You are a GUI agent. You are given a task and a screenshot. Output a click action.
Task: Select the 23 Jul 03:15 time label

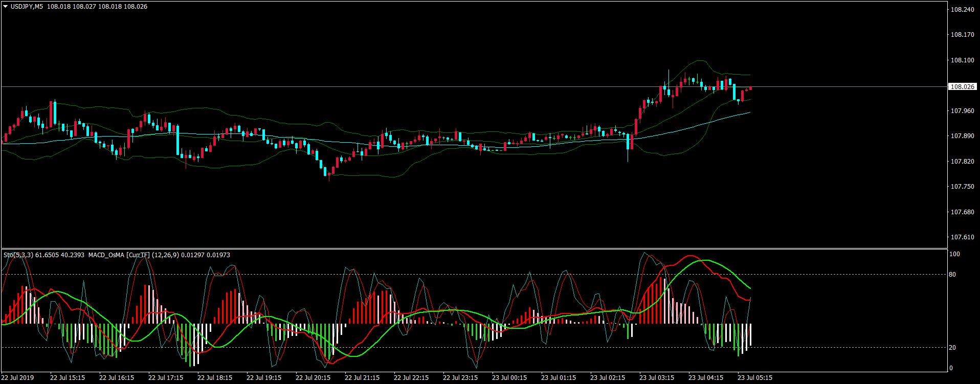point(657,378)
